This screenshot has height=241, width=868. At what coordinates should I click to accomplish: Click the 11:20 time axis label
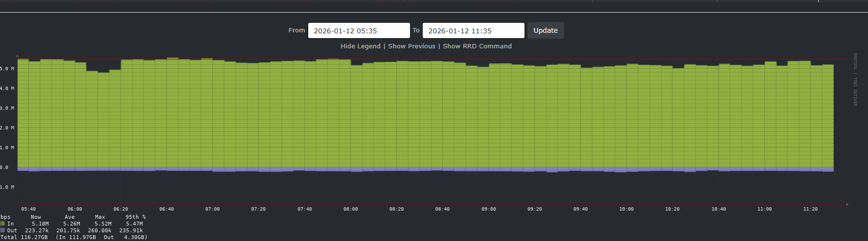click(x=810, y=209)
